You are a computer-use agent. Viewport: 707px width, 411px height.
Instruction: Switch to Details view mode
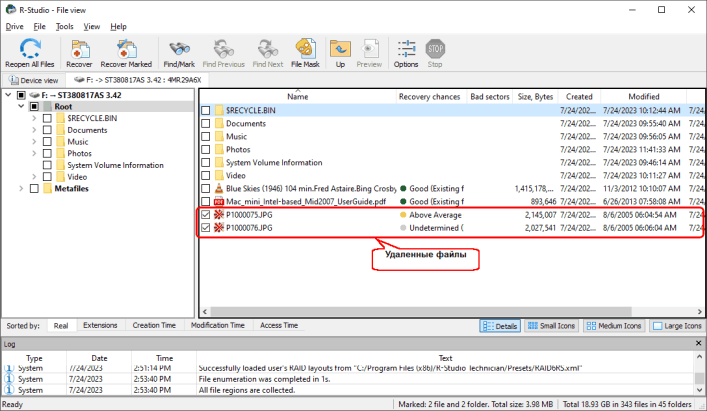click(500, 326)
